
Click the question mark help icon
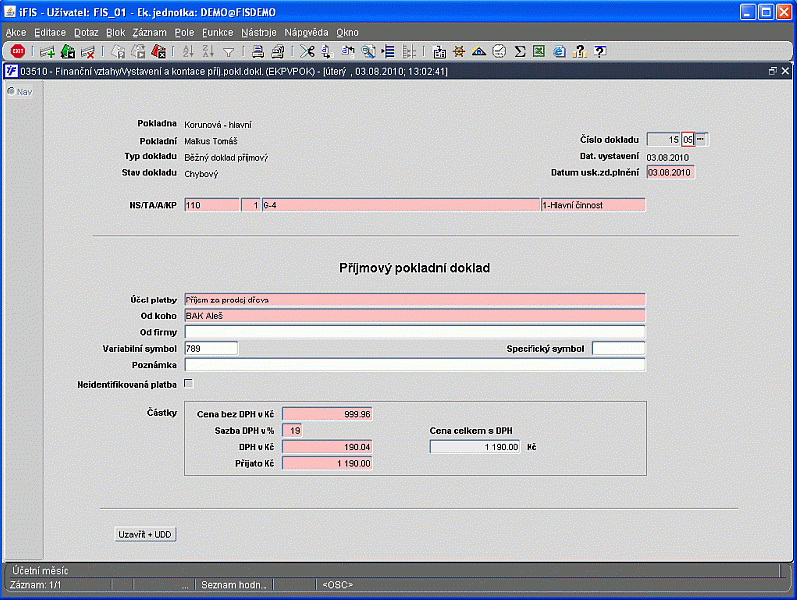tap(599, 51)
